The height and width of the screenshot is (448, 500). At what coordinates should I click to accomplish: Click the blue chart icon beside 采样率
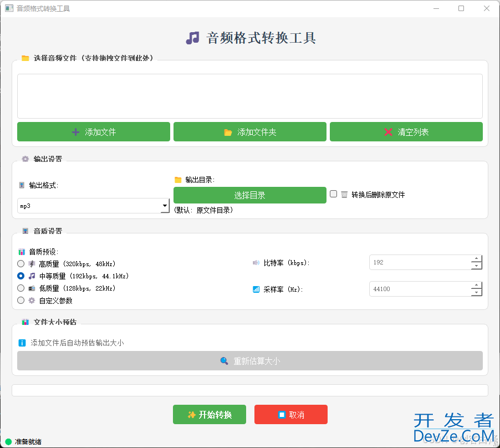[x=256, y=289]
